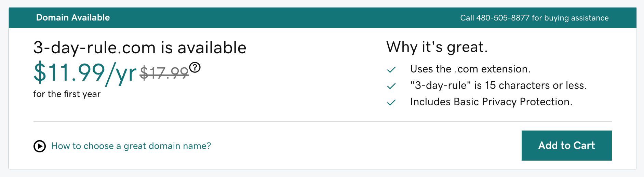644x177 pixels.
Task: Click "Uses the .com extension." text
Action: [x=470, y=69]
